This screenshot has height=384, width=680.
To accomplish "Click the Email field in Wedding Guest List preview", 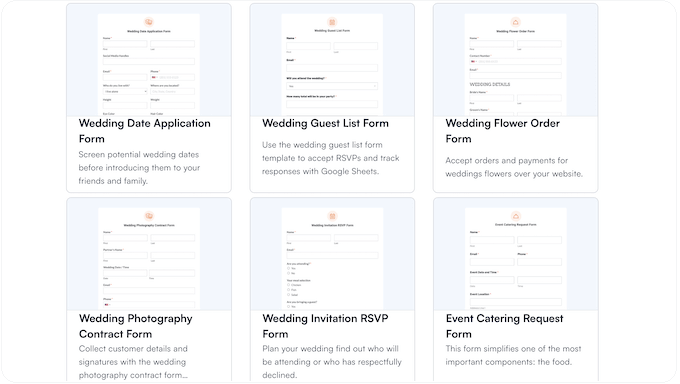I will click(332, 68).
